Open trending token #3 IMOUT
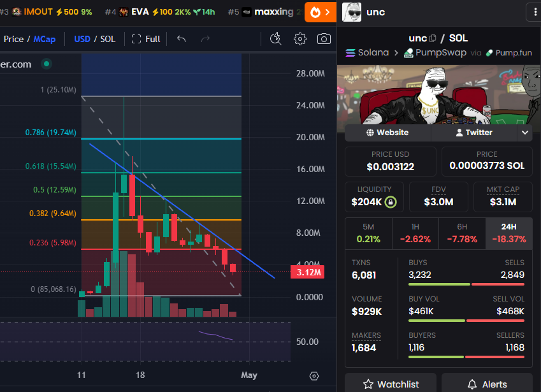Viewport: 541px width, 392px height. click(x=47, y=12)
